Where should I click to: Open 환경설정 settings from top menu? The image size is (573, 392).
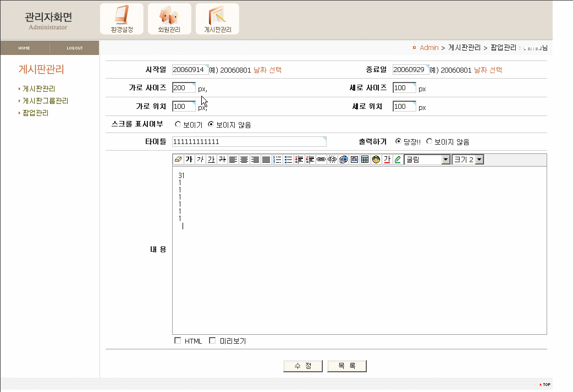pyautogui.click(x=122, y=19)
